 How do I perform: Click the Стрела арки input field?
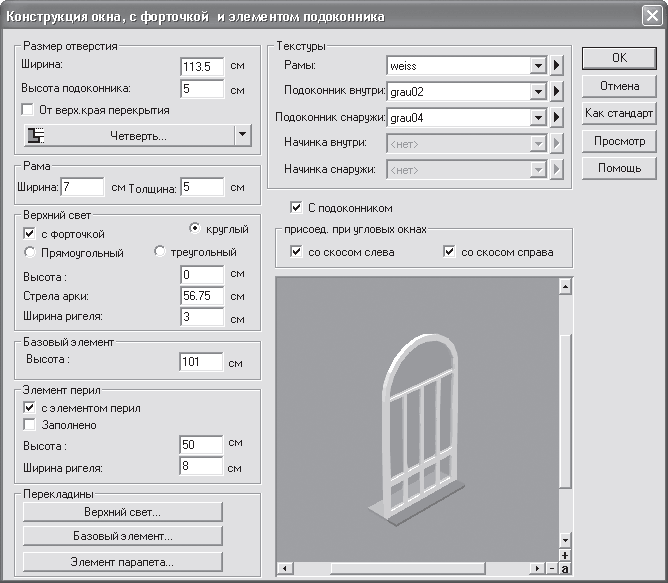coord(202,296)
